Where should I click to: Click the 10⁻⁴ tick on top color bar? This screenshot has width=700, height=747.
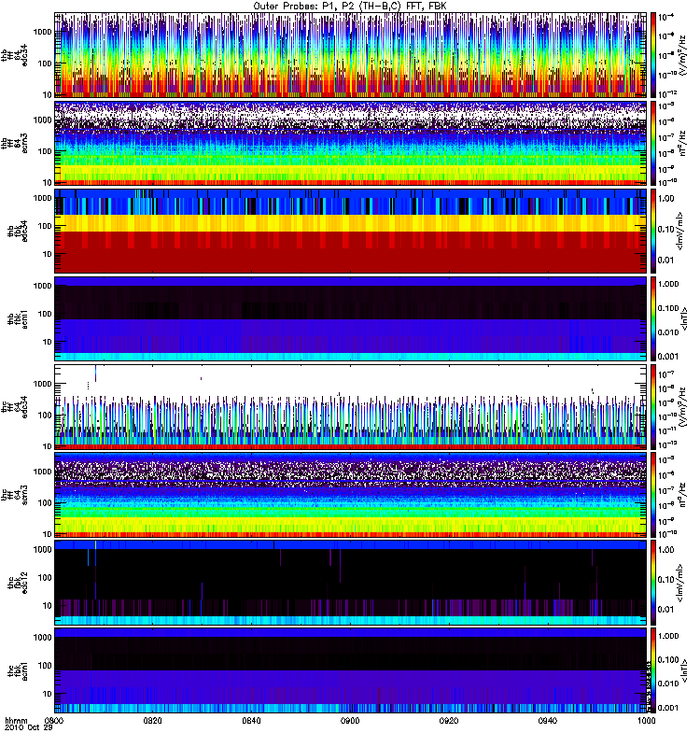pyautogui.click(x=666, y=17)
